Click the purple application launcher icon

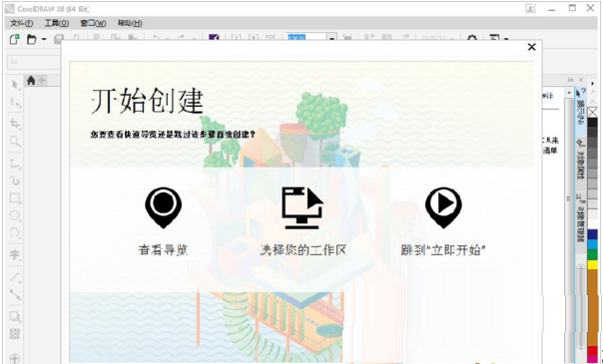(214, 37)
